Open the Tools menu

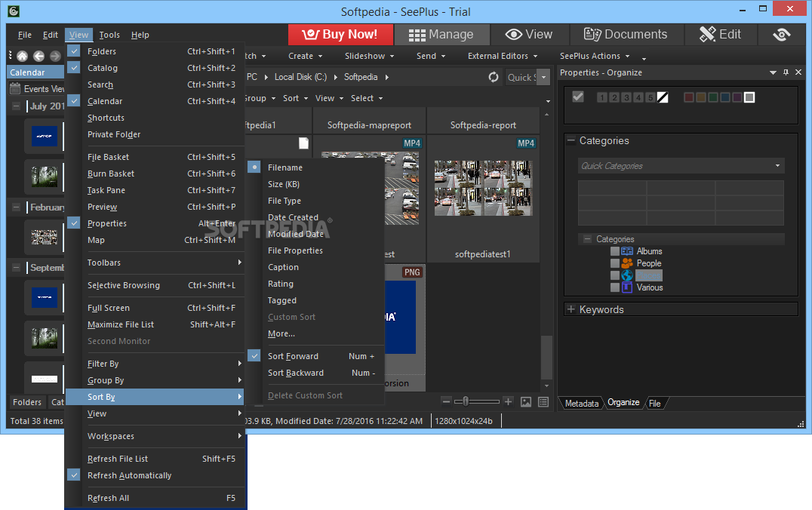(109, 35)
